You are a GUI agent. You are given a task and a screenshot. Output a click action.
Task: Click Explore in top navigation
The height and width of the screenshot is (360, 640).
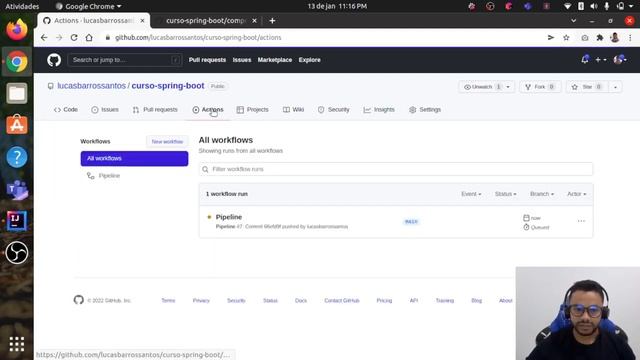point(309,60)
